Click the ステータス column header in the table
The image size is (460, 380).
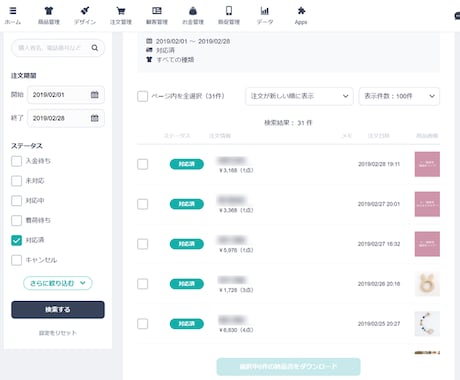177,136
